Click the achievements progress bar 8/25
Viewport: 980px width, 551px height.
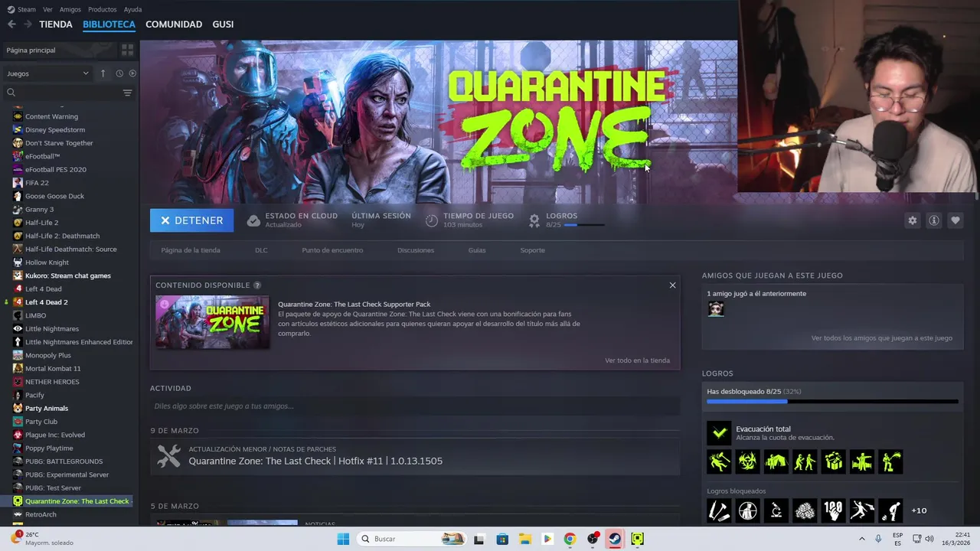(832, 401)
